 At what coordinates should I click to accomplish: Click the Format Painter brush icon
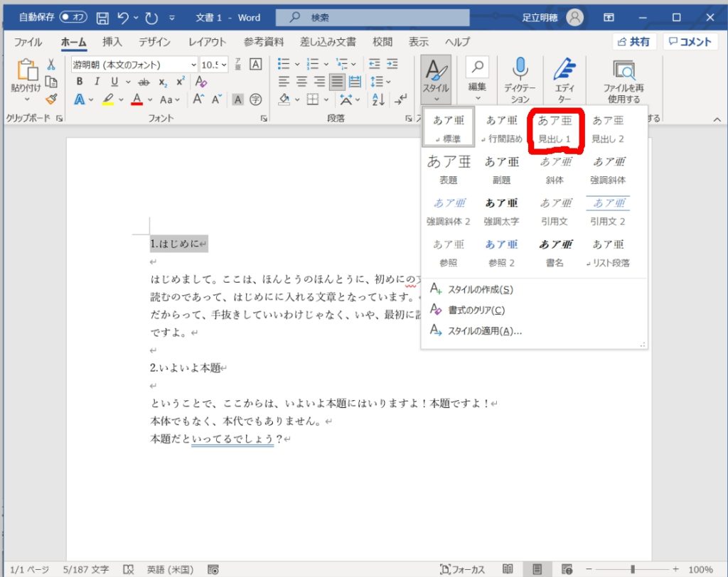[50, 99]
